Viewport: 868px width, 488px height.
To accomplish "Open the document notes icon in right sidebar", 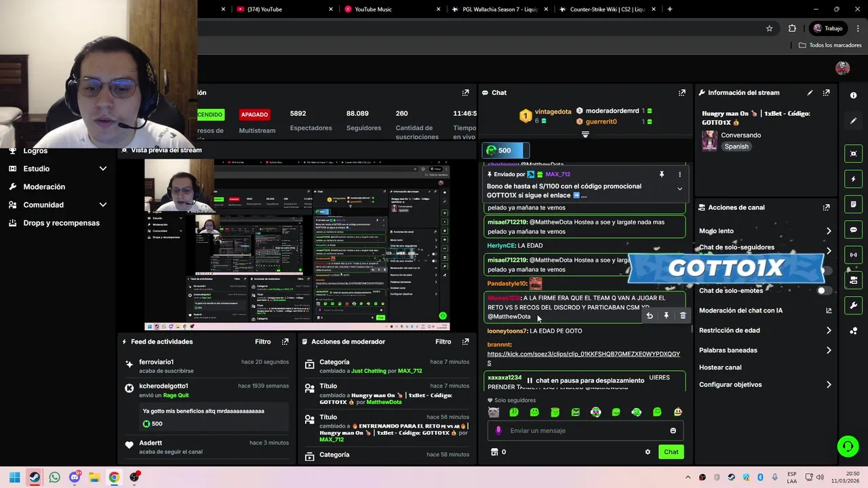I will coord(853,204).
